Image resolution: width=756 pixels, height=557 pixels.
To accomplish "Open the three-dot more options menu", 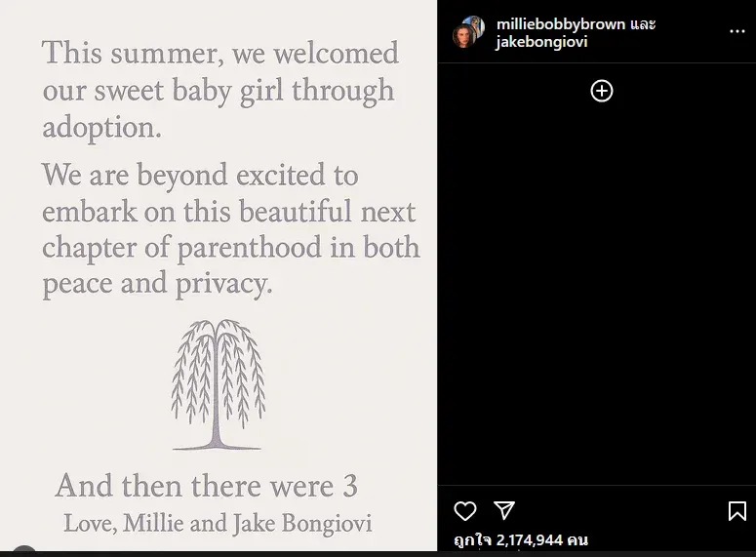I will click(x=737, y=32).
